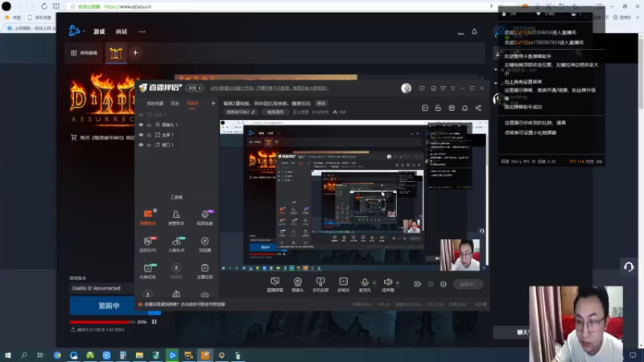The height and width of the screenshot is (362, 644).
Task: Open the hamburger menu in streaming app title bar
Action: (x=452, y=88)
